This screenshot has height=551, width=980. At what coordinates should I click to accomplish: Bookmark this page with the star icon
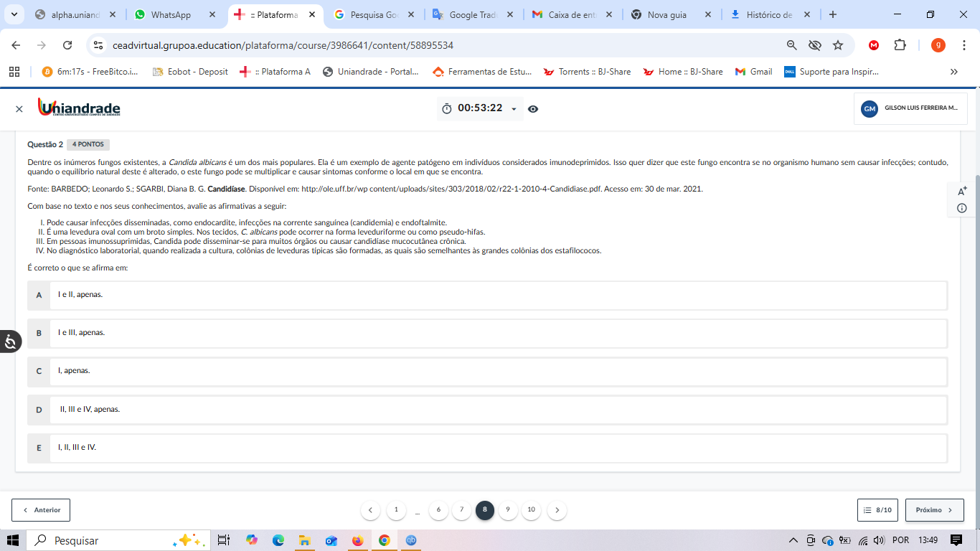837,45
